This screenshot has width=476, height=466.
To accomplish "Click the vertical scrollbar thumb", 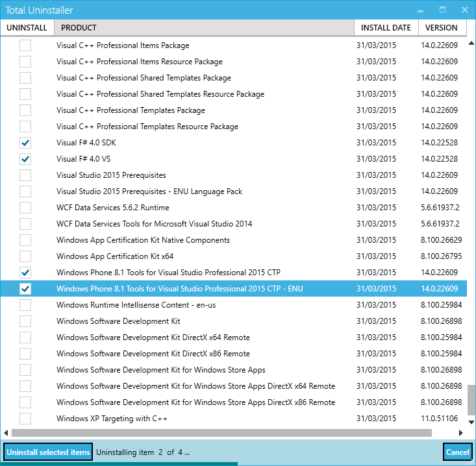I will (x=471, y=400).
